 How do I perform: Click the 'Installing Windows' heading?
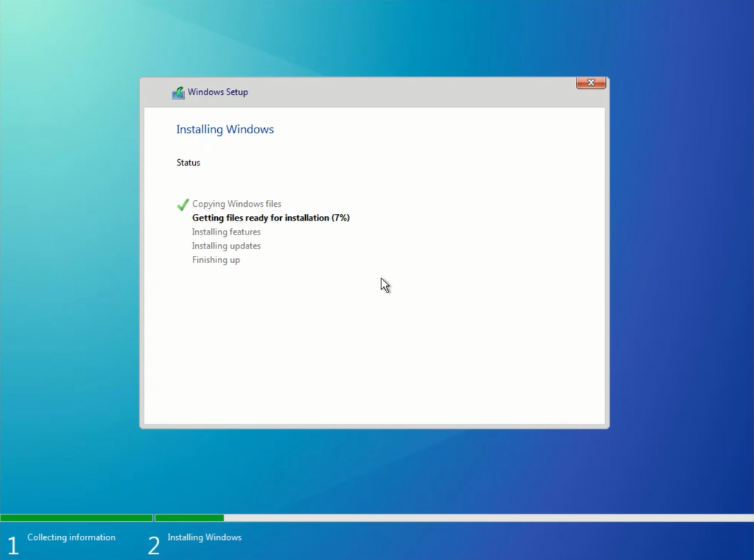pyautogui.click(x=224, y=129)
